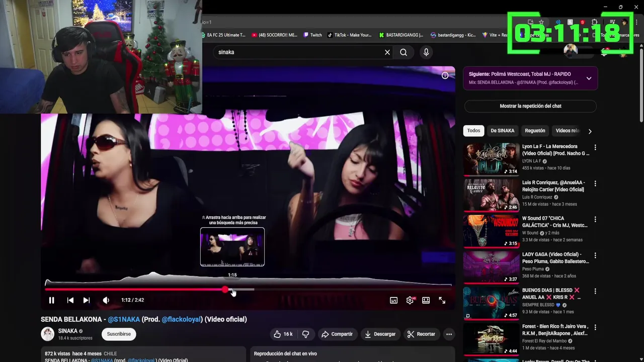Share the video via Compartir
The height and width of the screenshot is (362, 644).
[x=337, y=334]
